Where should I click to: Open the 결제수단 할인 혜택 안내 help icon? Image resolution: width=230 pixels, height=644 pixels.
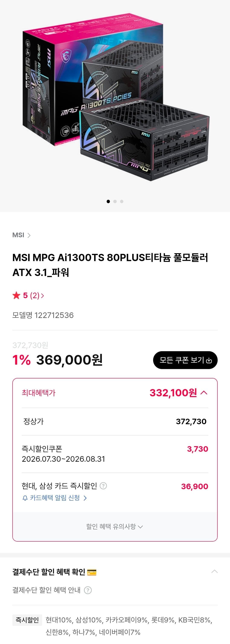click(x=88, y=590)
